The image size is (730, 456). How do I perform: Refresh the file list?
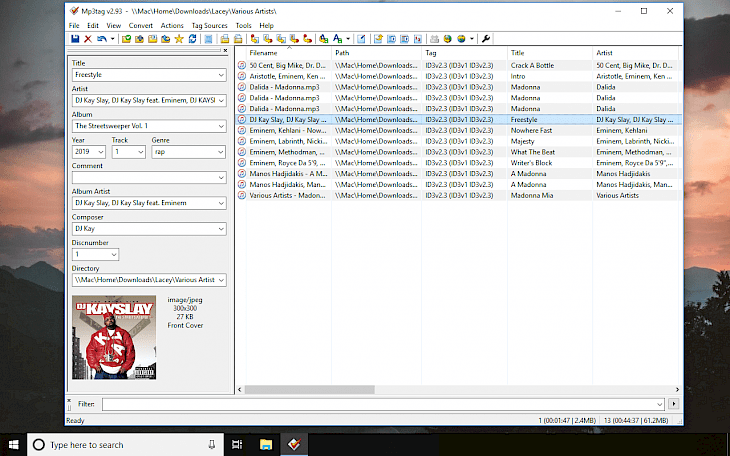pyautogui.click(x=192, y=39)
